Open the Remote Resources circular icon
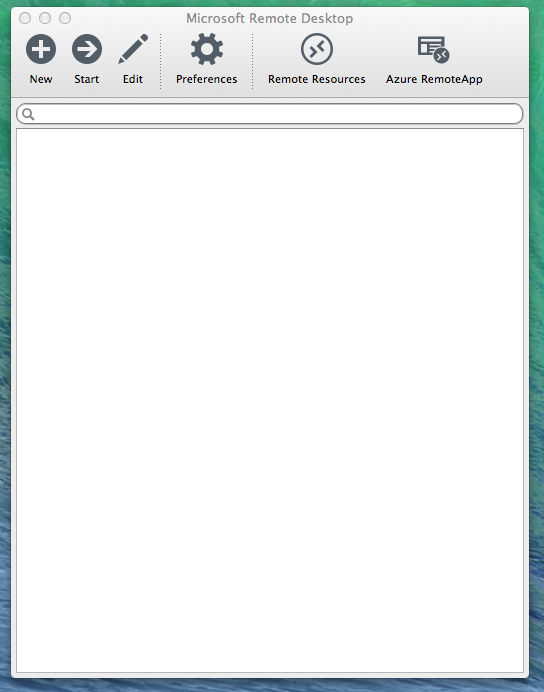Viewport: 544px width, 692px height. click(x=317, y=49)
